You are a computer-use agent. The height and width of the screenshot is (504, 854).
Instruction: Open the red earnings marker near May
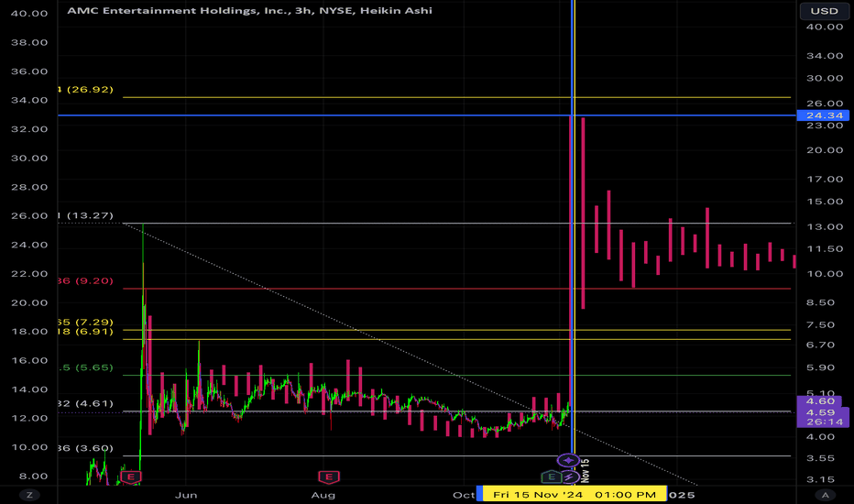click(131, 477)
